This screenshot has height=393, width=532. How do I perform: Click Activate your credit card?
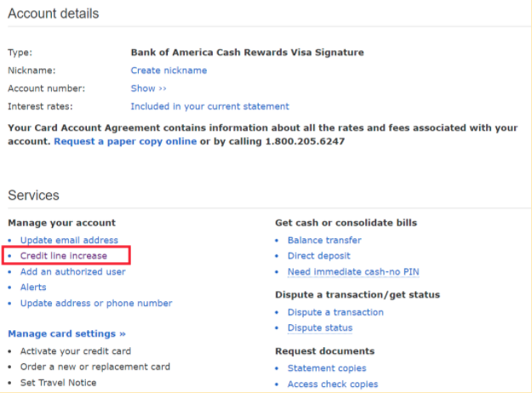pos(76,351)
